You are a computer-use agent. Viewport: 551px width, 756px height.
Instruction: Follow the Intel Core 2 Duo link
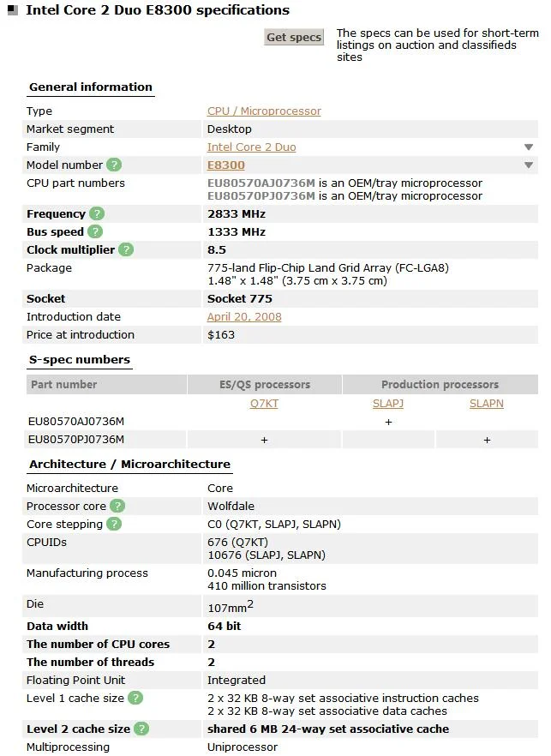[x=252, y=147]
